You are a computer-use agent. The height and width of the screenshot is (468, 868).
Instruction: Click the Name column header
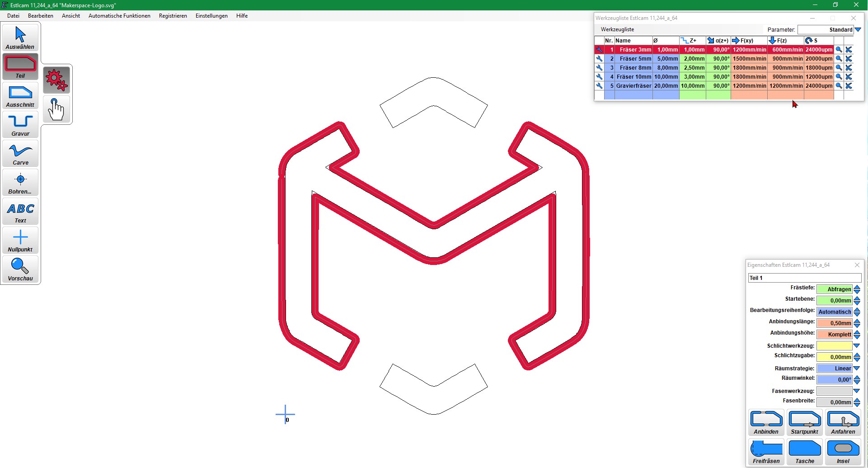click(633, 41)
